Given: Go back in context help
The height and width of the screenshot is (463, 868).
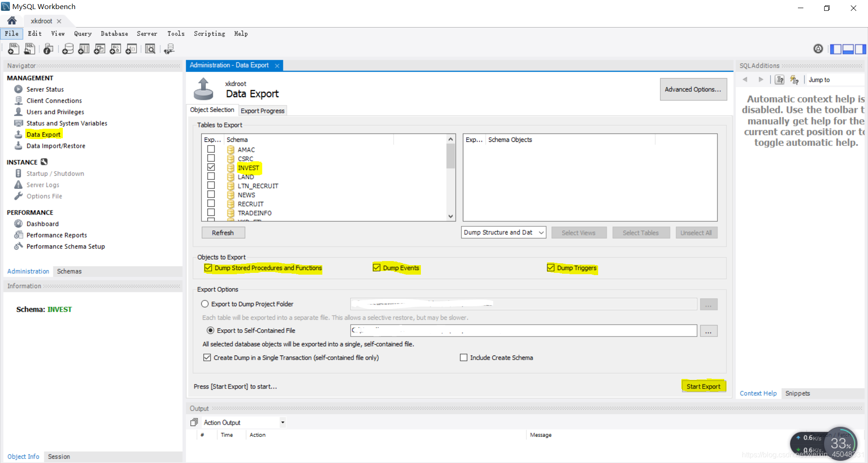Looking at the screenshot, I should [x=745, y=80].
